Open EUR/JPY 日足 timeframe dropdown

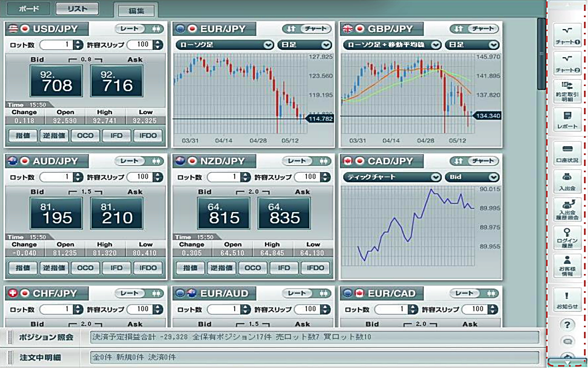point(304,45)
